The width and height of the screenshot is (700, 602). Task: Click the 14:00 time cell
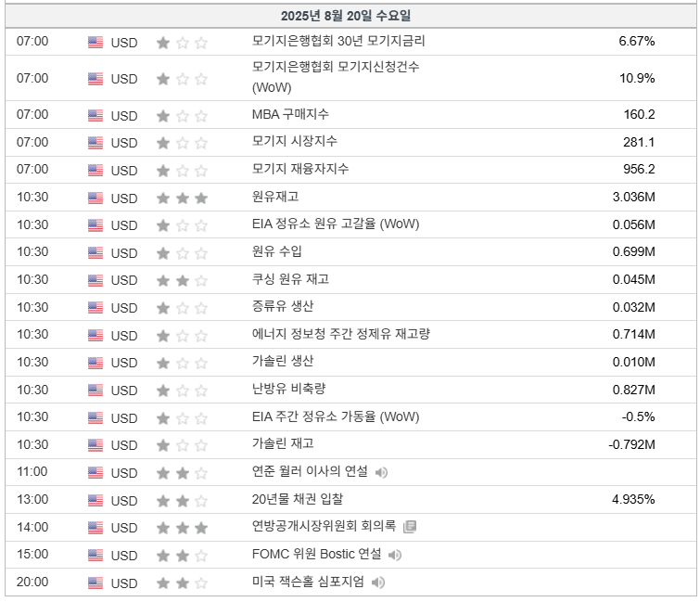[32, 527]
